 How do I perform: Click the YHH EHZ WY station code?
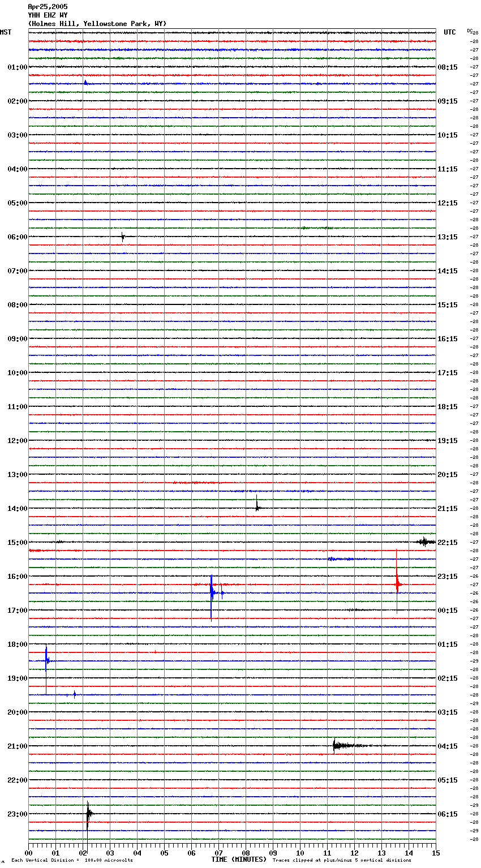tap(48, 15)
